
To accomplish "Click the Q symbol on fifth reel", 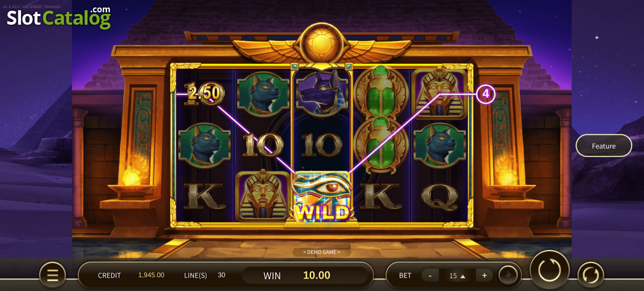I will pyautogui.click(x=440, y=197).
